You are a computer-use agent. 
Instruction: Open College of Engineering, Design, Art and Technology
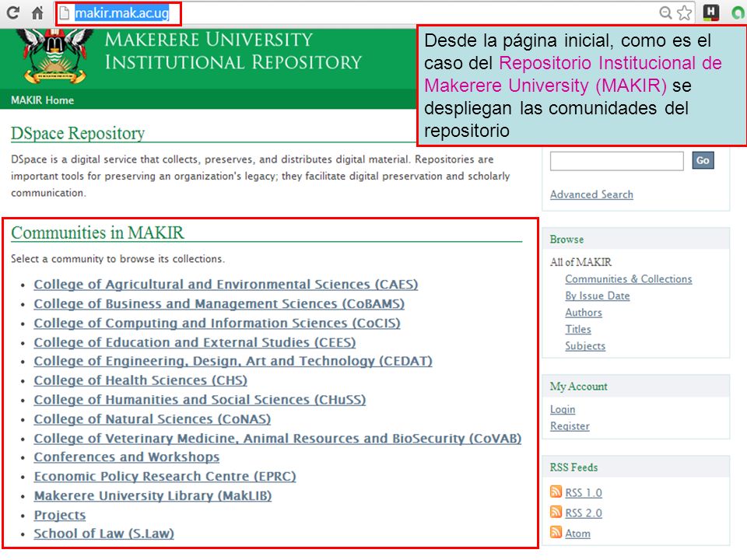pos(233,361)
